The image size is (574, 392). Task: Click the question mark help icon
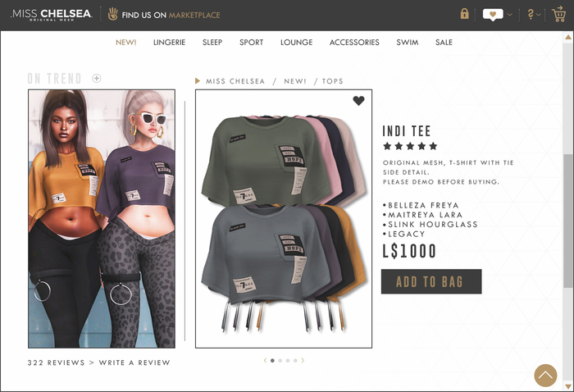(531, 14)
